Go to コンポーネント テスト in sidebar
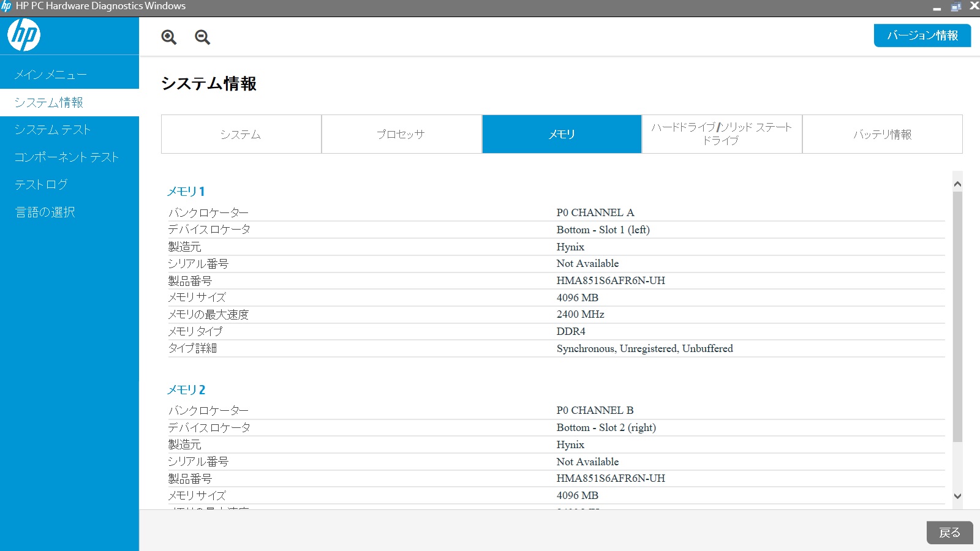The height and width of the screenshot is (551, 980). [x=67, y=157]
